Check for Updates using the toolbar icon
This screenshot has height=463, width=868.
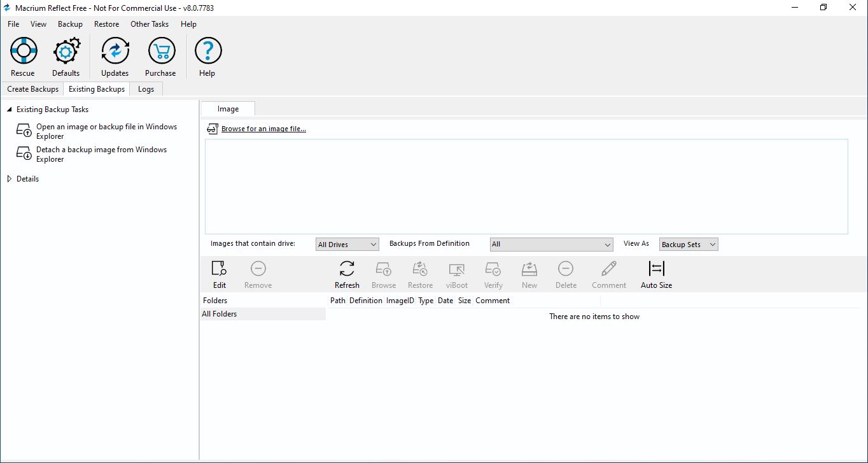tap(115, 50)
